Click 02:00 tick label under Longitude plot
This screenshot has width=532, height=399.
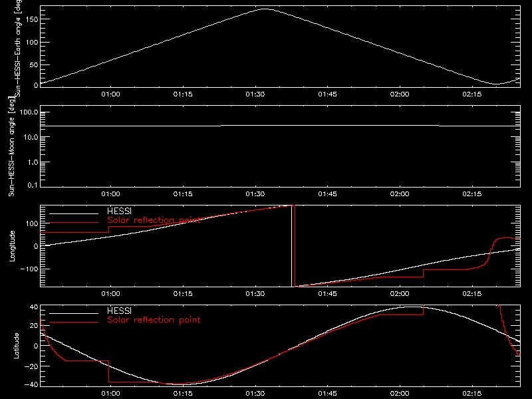pos(400,294)
